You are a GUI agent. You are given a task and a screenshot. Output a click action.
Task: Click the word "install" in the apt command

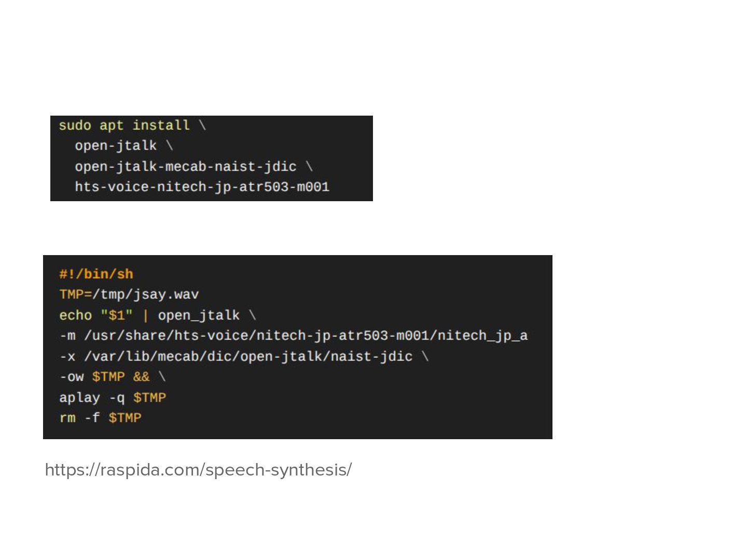(x=161, y=125)
